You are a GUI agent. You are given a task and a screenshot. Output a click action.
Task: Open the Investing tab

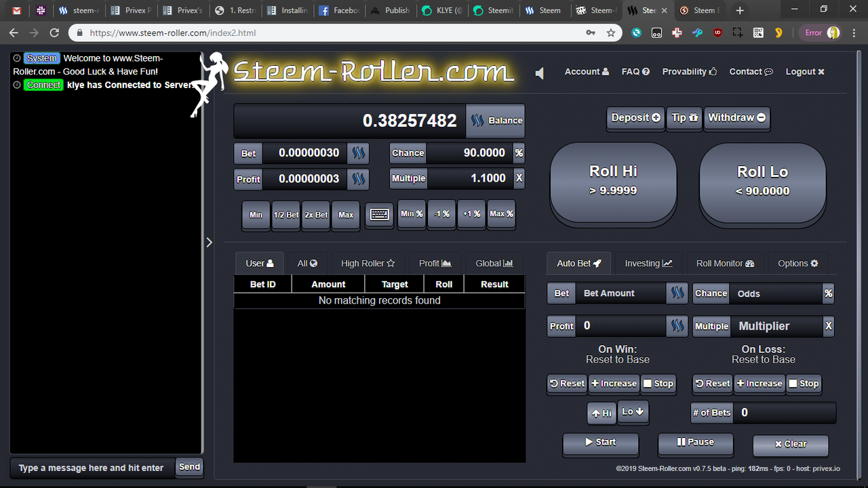pos(648,264)
